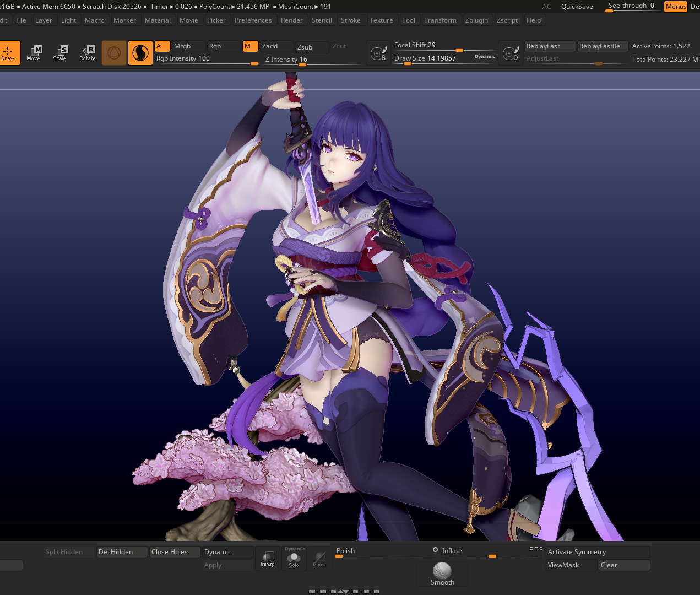Adjust the Rgb Intensity slider

tap(207, 59)
